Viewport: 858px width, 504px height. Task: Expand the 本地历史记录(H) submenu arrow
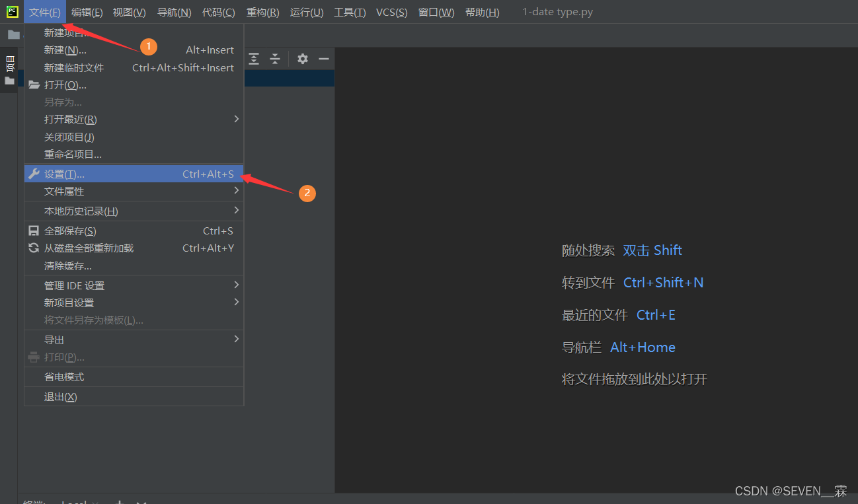(x=237, y=211)
